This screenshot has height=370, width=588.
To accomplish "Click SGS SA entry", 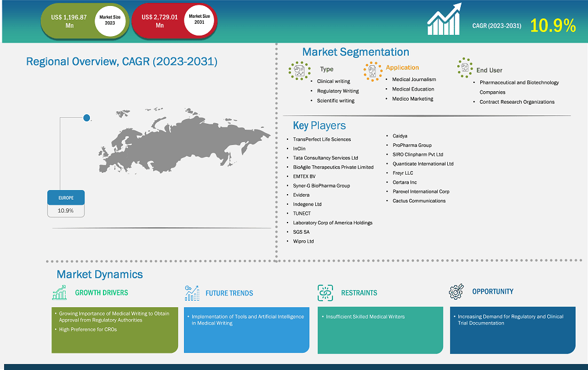I will click(301, 232).
